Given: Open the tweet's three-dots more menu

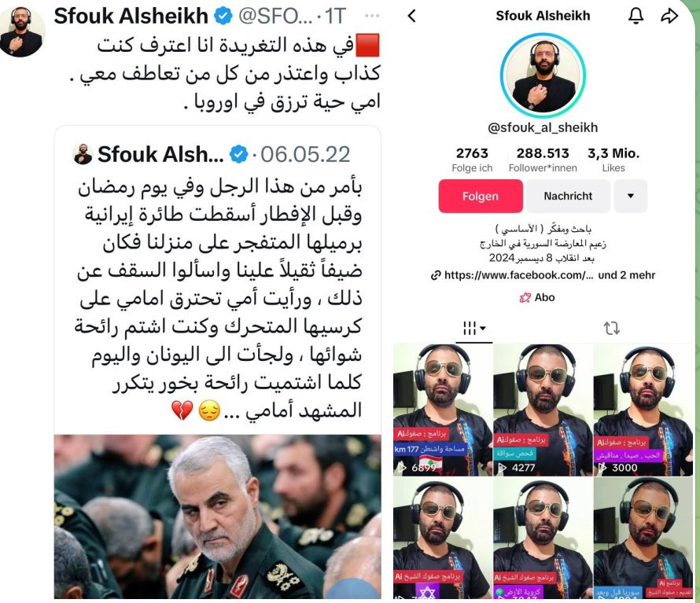Looking at the screenshot, I should [372, 16].
